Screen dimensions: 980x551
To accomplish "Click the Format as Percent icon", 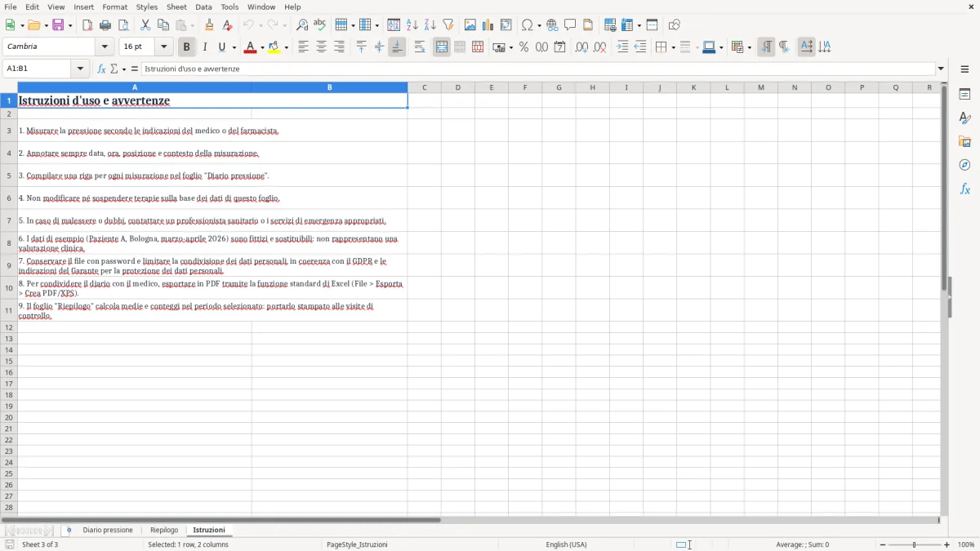I will pyautogui.click(x=523, y=47).
